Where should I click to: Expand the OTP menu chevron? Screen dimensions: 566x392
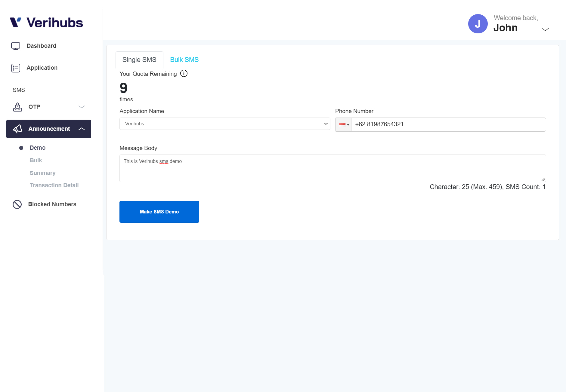pos(82,107)
